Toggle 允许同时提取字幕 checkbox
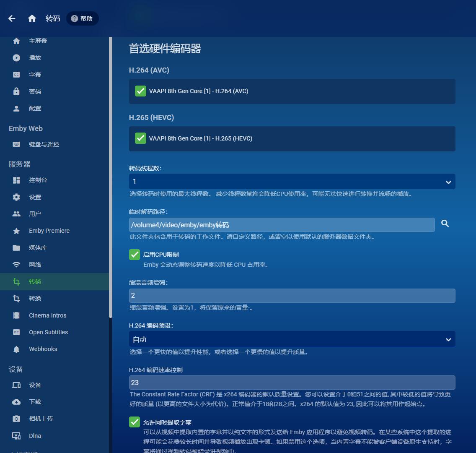 (x=135, y=422)
